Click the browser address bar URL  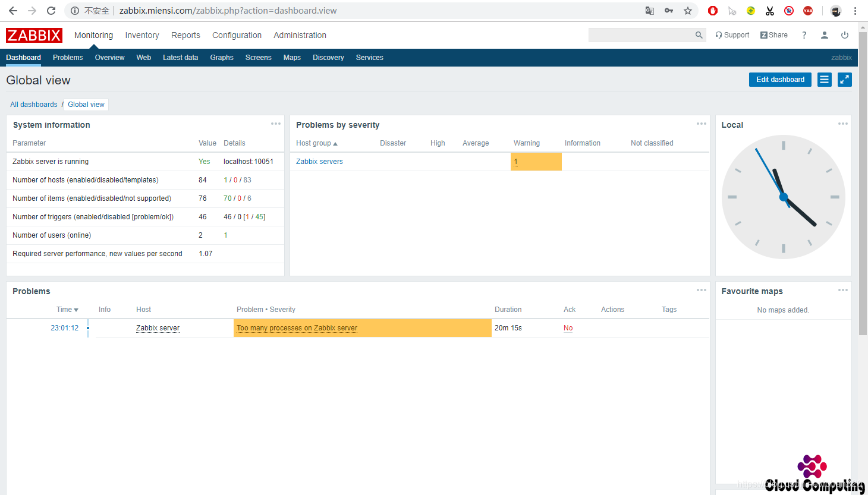[228, 11]
